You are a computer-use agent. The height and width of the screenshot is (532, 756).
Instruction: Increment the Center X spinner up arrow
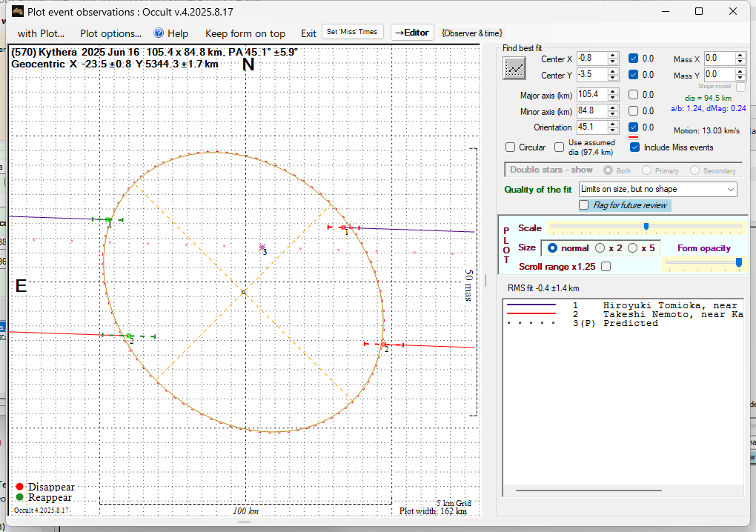coord(613,55)
